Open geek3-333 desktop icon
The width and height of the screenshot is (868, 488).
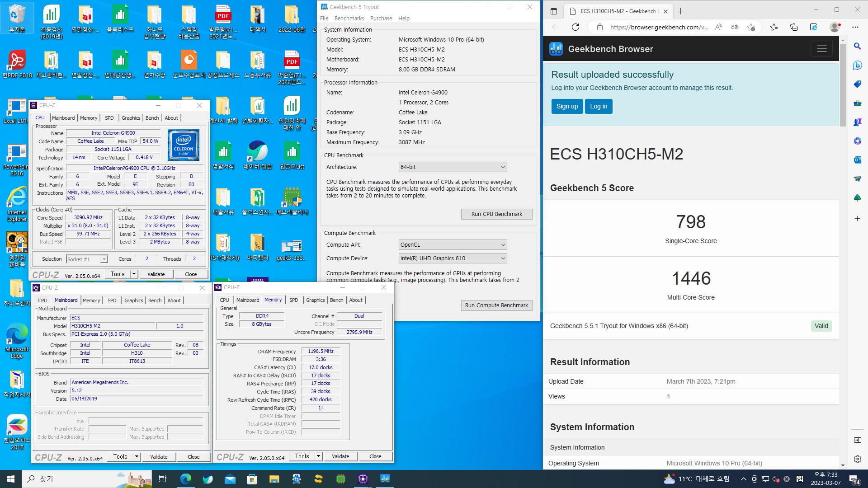(292, 249)
